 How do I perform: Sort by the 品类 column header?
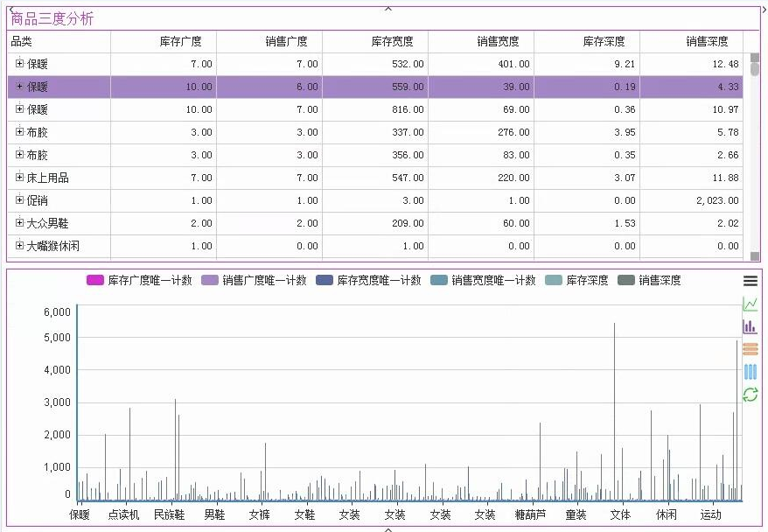pos(59,42)
